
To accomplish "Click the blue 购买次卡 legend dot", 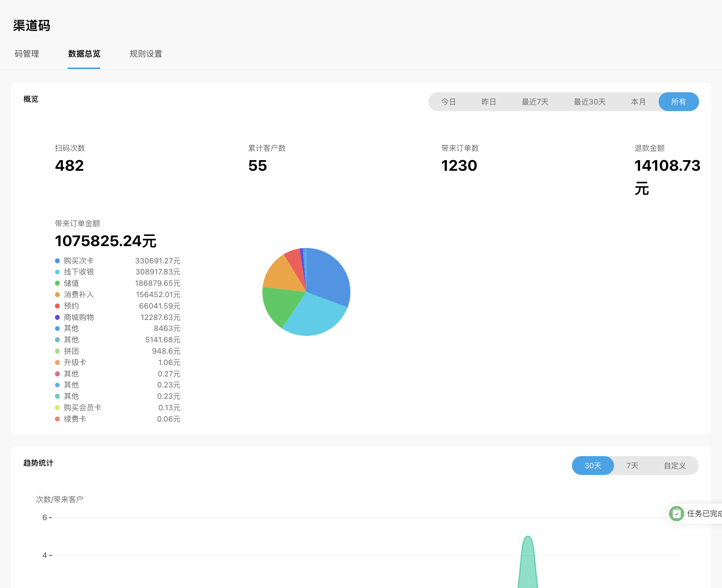I will pyautogui.click(x=57, y=261).
